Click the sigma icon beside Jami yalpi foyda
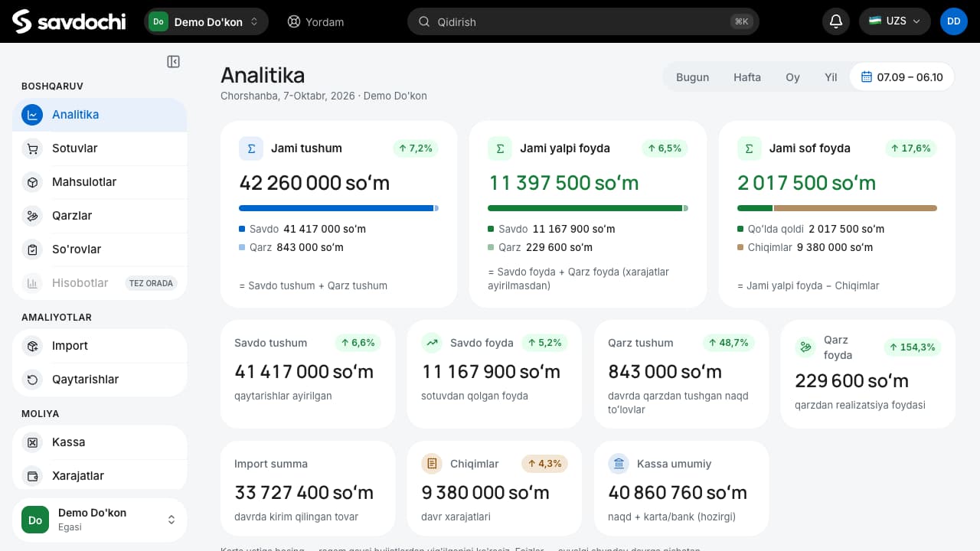 click(500, 148)
